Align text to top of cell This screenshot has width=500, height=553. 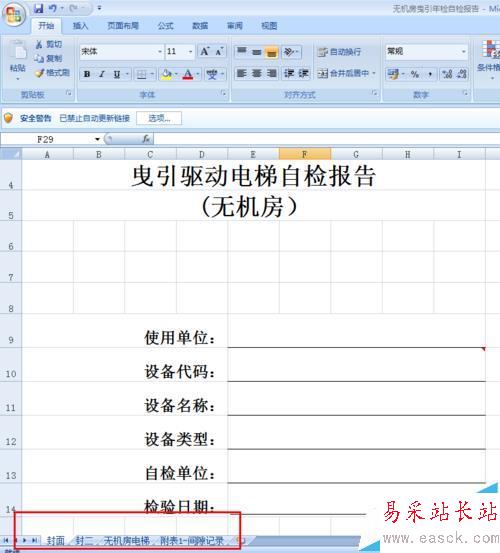(242, 51)
